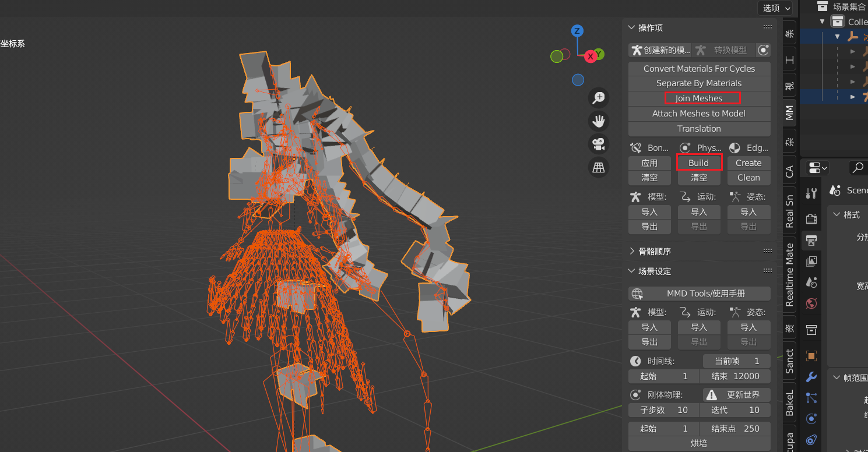Open the Modifiers blue wrench icon
The height and width of the screenshot is (452, 868).
(x=811, y=377)
